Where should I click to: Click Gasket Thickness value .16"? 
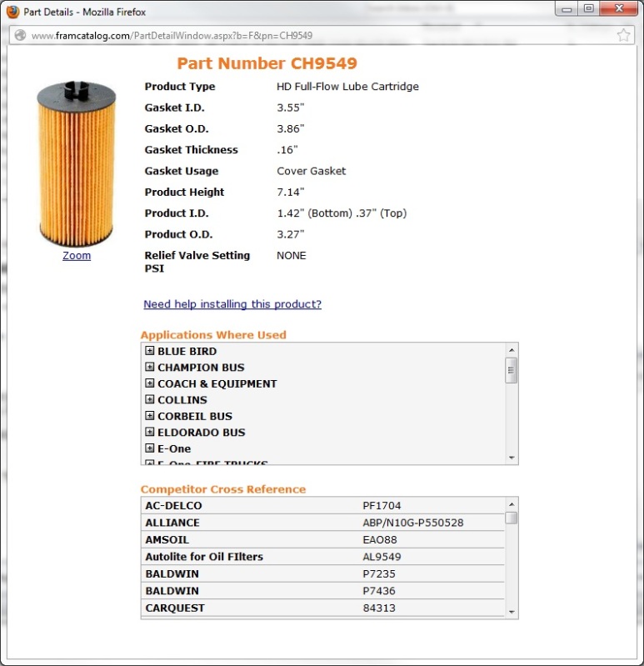click(287, 149)
